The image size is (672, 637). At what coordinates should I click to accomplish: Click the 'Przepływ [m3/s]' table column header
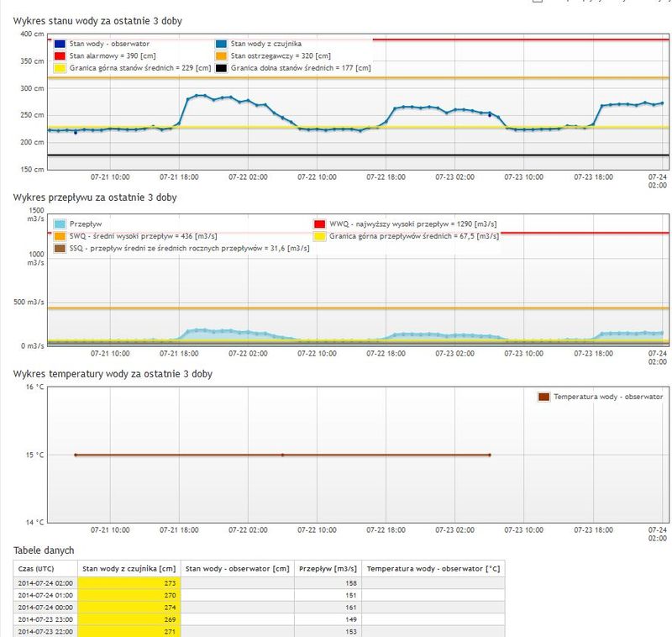[328, 568]
